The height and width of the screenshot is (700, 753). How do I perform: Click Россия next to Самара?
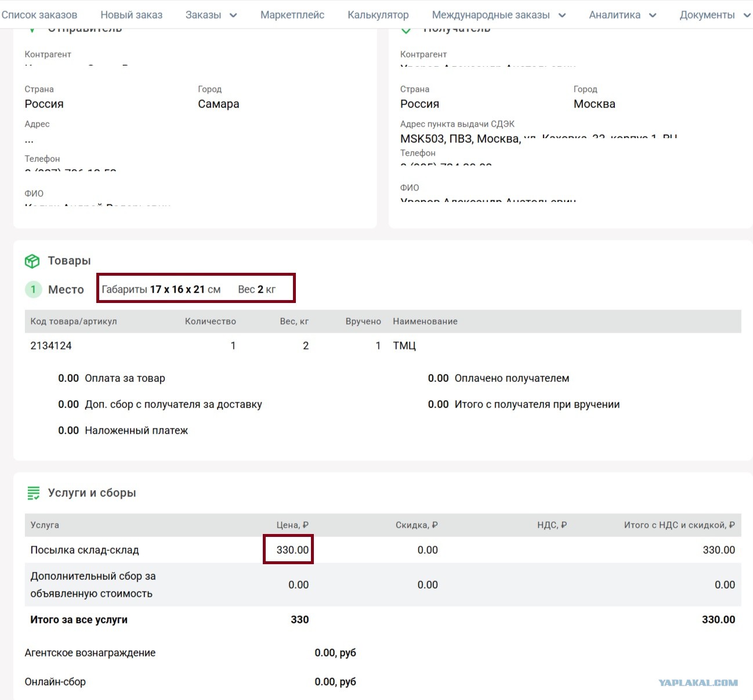[x=44, y=104]
